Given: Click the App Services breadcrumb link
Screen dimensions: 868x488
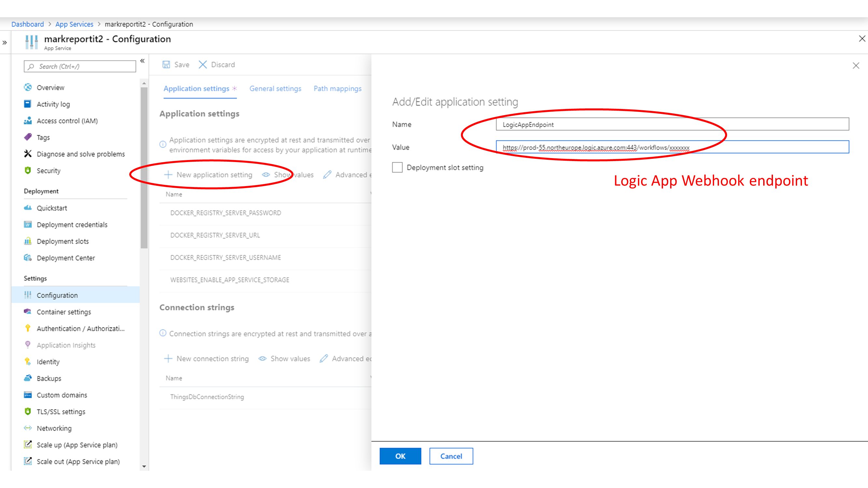Looking at the screenshot, I should point(74,24).
